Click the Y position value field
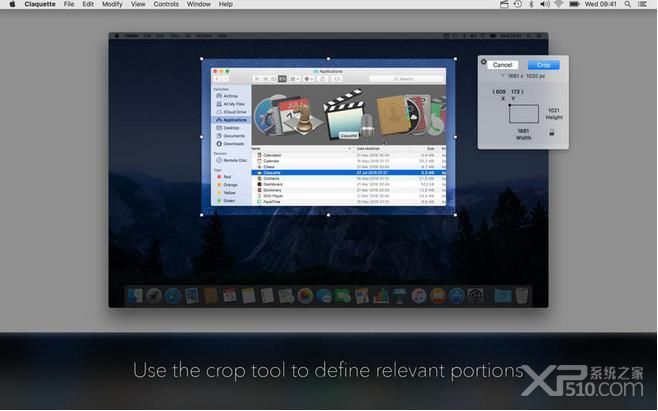The image size is (658, 411). coord(517,92)
